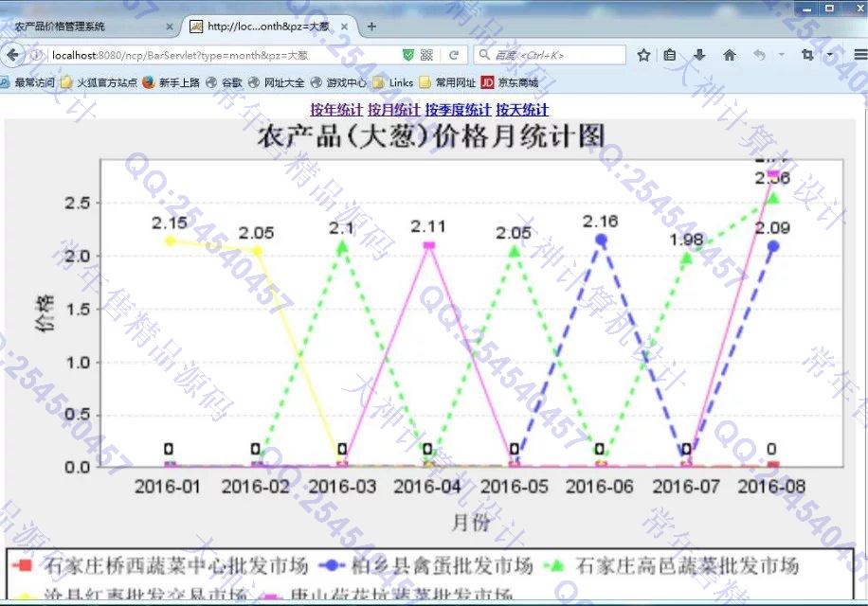Open the 常用网址 bookmarks folder

click(448, 82)
